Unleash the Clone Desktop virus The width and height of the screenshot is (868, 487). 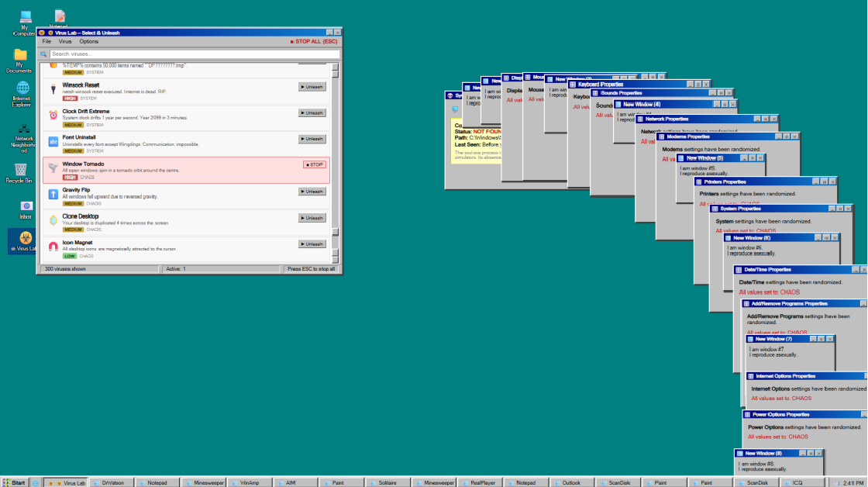pos(312,218)
